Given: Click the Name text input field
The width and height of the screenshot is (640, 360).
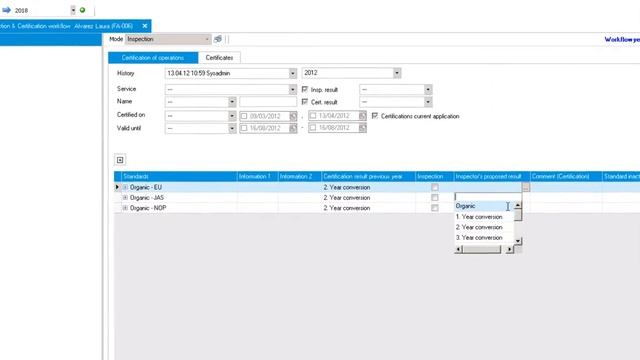Looking at the screenshot, I should [x=268, y=102].
